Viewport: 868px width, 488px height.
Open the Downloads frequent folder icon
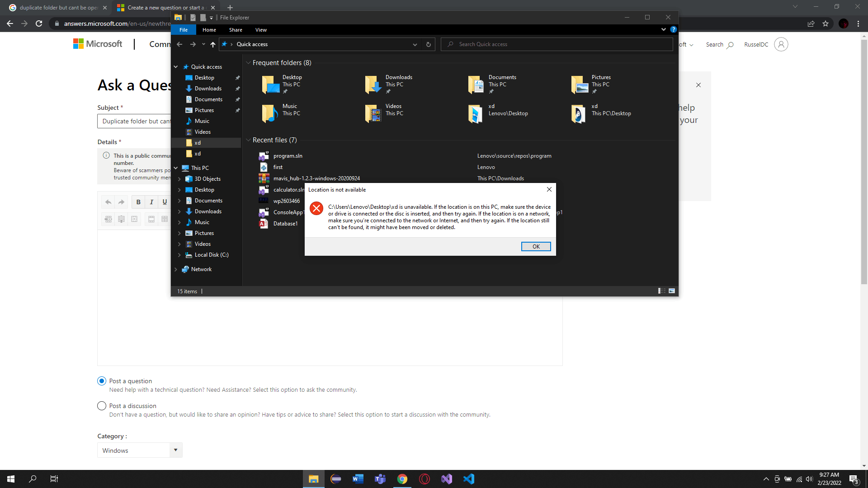coord(373,84)
